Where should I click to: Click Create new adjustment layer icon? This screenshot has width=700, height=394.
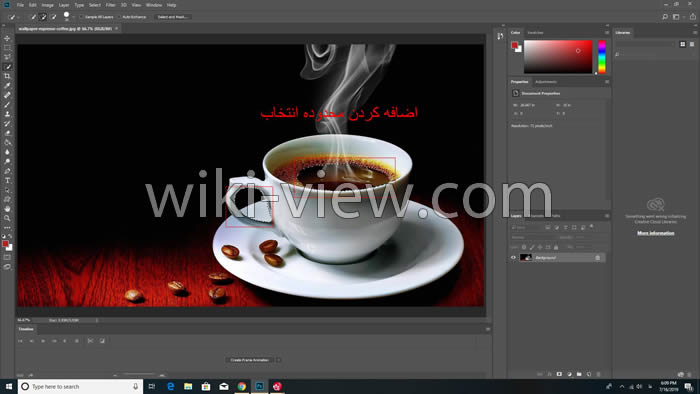coord(569,374)
